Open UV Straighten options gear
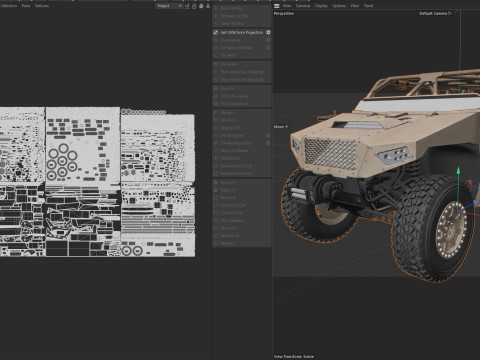This screenshot has height=360, width=480. (x=268, y=135)
